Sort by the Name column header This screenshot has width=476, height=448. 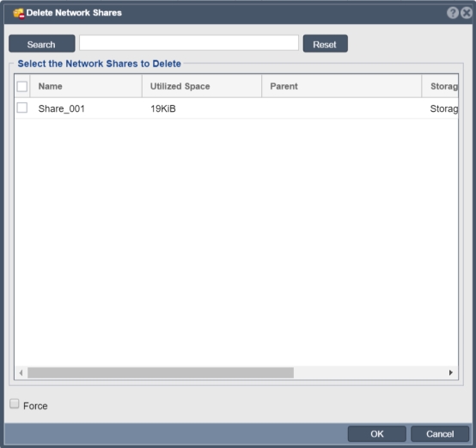click(86, 86)
